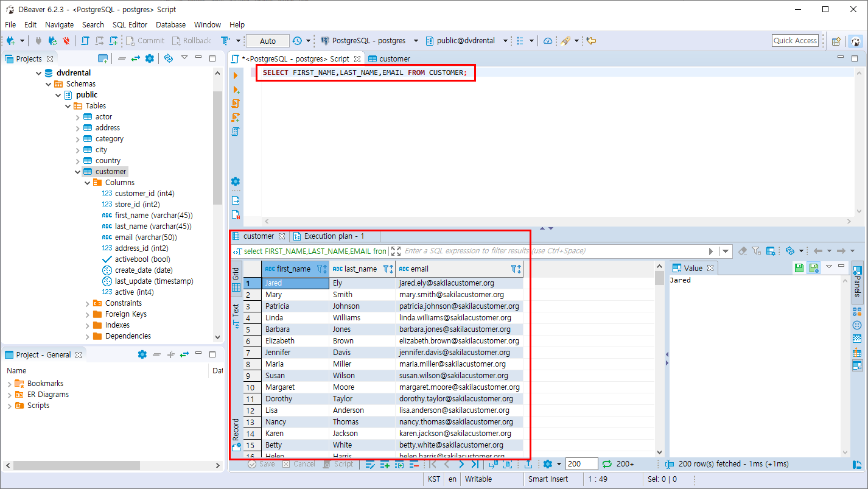The height and width of the screenshot is (489, 868).
Task: Click the Save button below the results
Action: [x=262, y=464]
